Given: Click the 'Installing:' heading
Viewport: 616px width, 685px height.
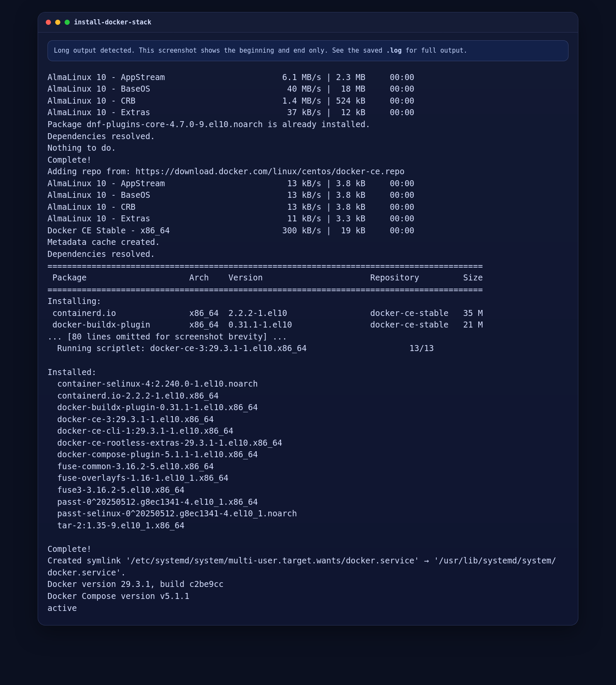Looking at the screenshot, I should coord(74,301).
